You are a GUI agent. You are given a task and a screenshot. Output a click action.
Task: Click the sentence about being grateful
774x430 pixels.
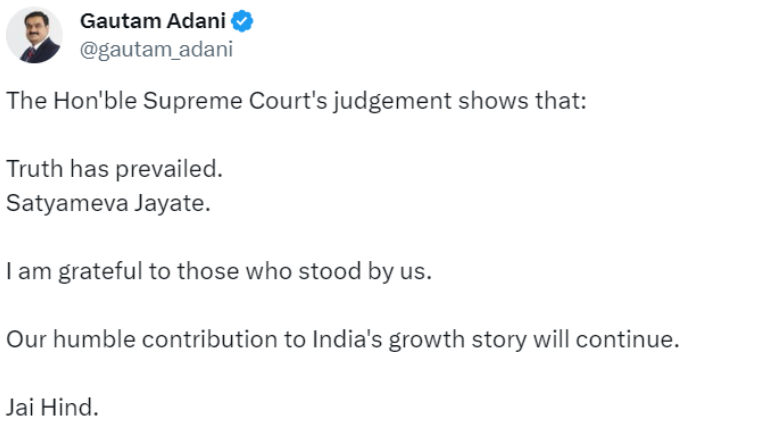(219, 272)
